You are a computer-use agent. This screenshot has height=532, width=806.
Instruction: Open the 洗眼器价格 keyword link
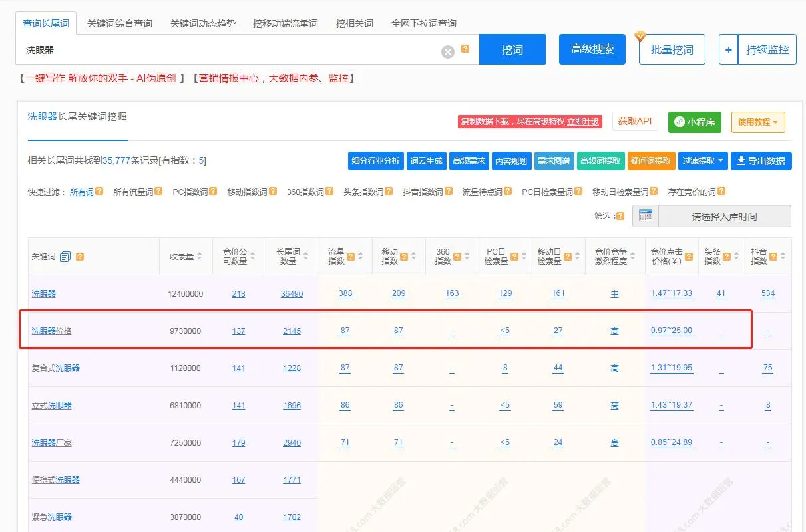pyautogui.click(x=51, y=331)
